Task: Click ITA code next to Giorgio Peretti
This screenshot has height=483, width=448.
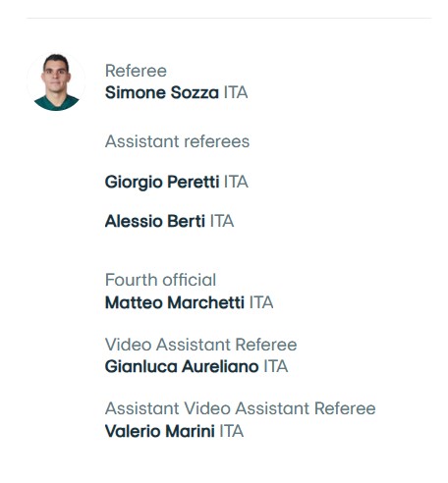Action: click(236, 182)
